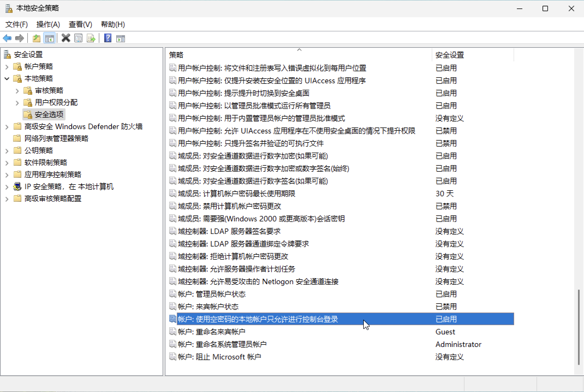Viewport: 584px width, 392px height.
Task: Toggle the show/hide console tree icon
Action: pyautogui.click(x=49, y=38)
